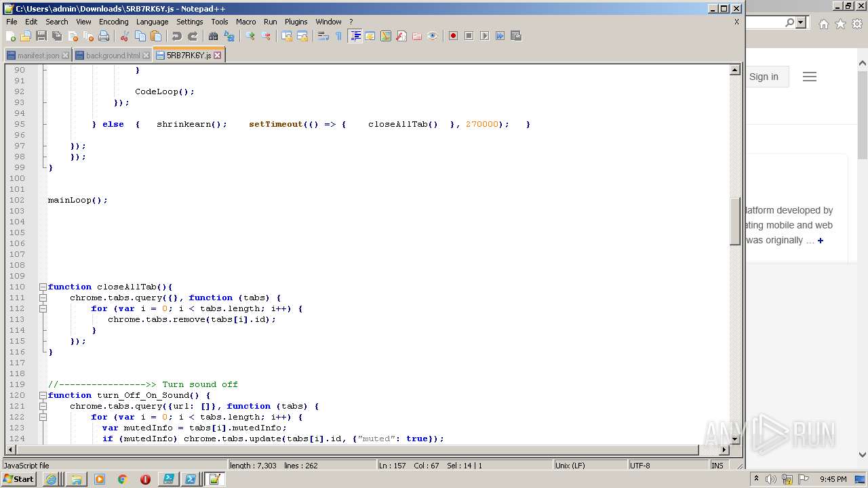The image size is (868, 488).
Task: Click the Close All toolbar icon
Action: [88, 36]
